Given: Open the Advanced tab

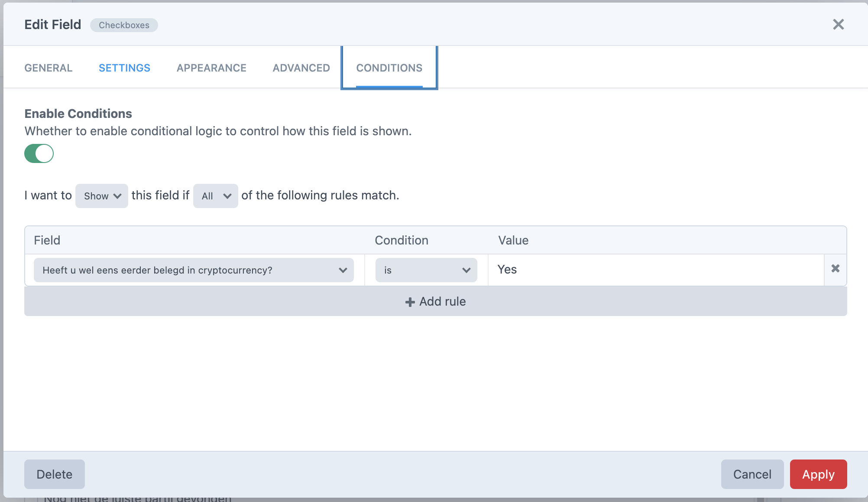Looking at the screenshot, I should 301,68.
